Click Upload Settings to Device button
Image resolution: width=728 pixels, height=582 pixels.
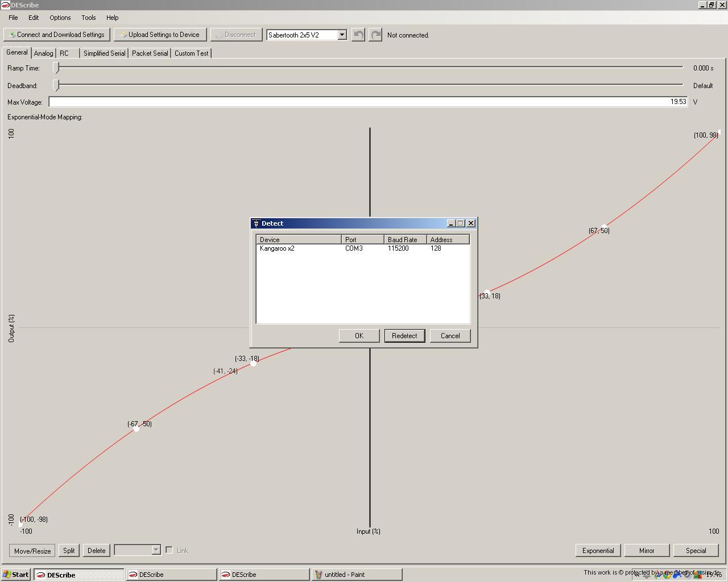click(160, 35)
